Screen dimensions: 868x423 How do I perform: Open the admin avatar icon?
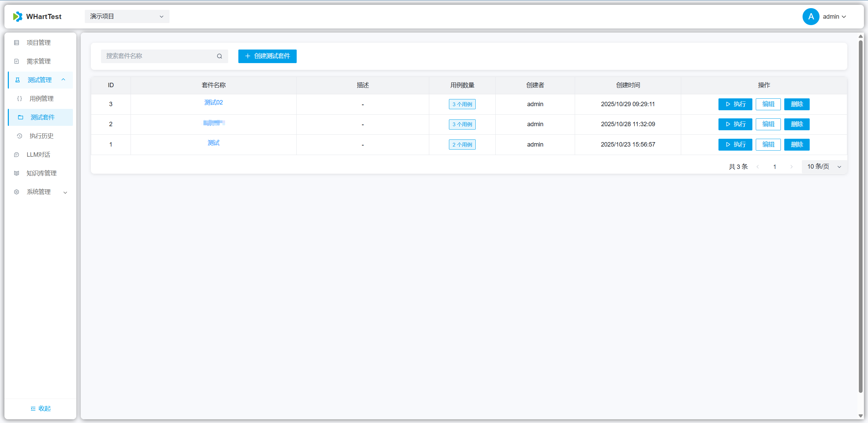[x=811, y=17]
